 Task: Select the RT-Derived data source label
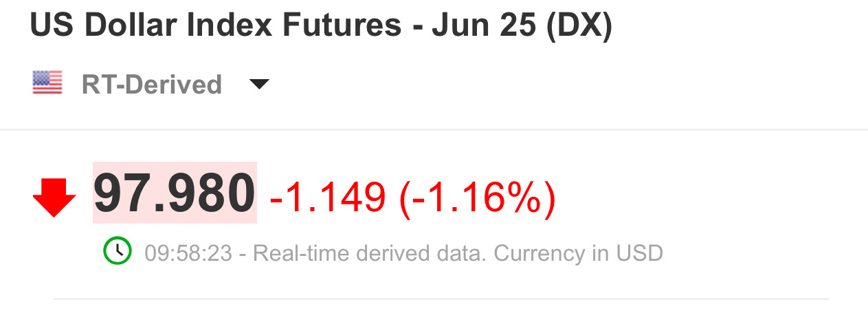[x=151, y=84]
